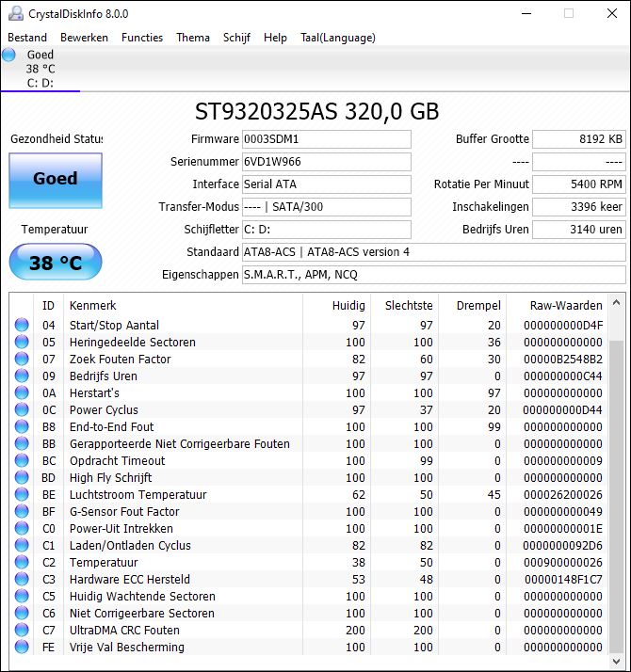Click the Kenmerk column header

pyautogui.click(x=184, y=306)
